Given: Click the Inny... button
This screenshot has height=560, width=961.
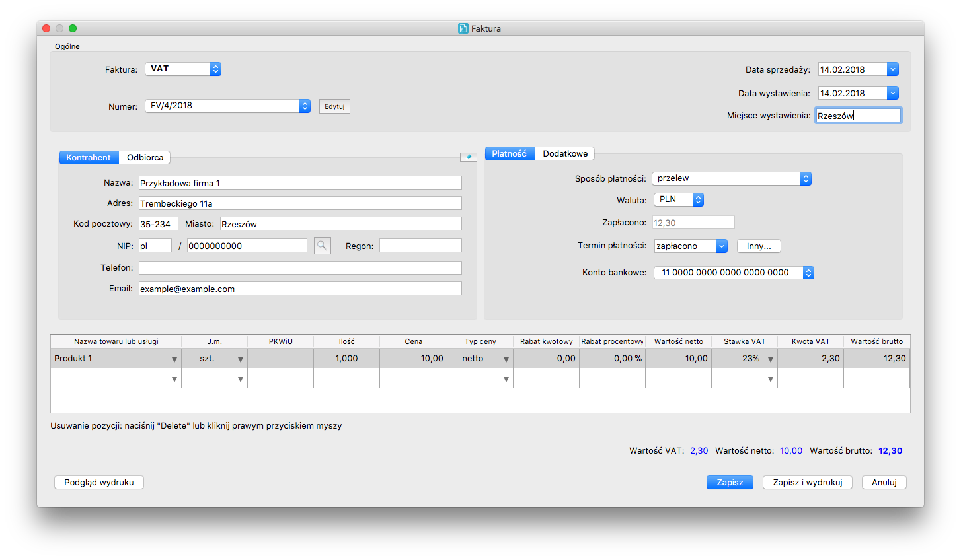Looking at the screenshot, I should point(759,246).
